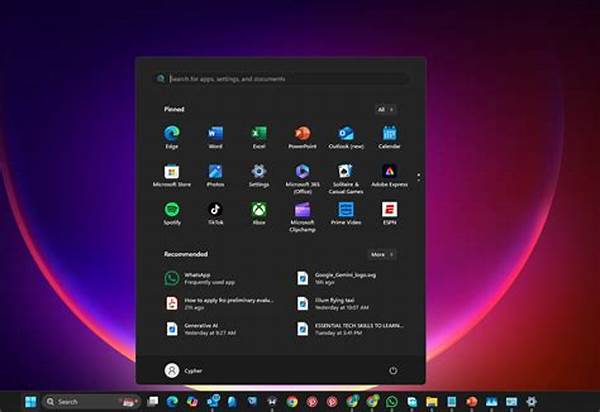Open Prime Video app
The height and width of the screenshot is (412, 600).
[346, 213]
